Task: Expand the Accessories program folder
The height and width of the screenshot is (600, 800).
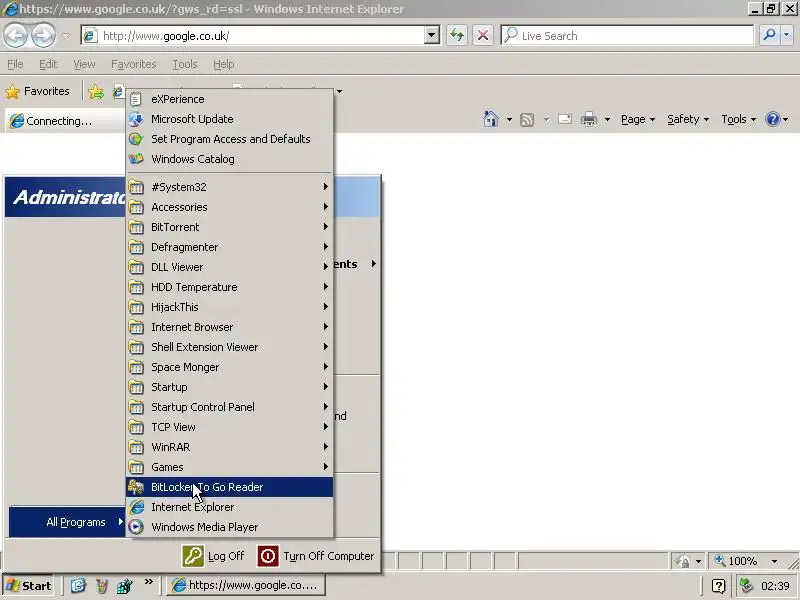Action: click(x=229, y=207)
